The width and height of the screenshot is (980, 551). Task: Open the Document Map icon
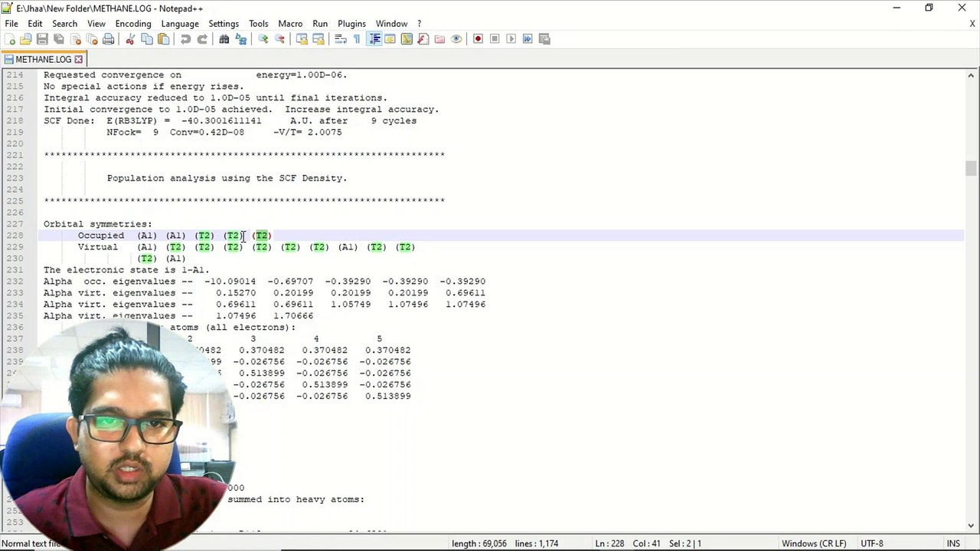click(x=407, y=39)
